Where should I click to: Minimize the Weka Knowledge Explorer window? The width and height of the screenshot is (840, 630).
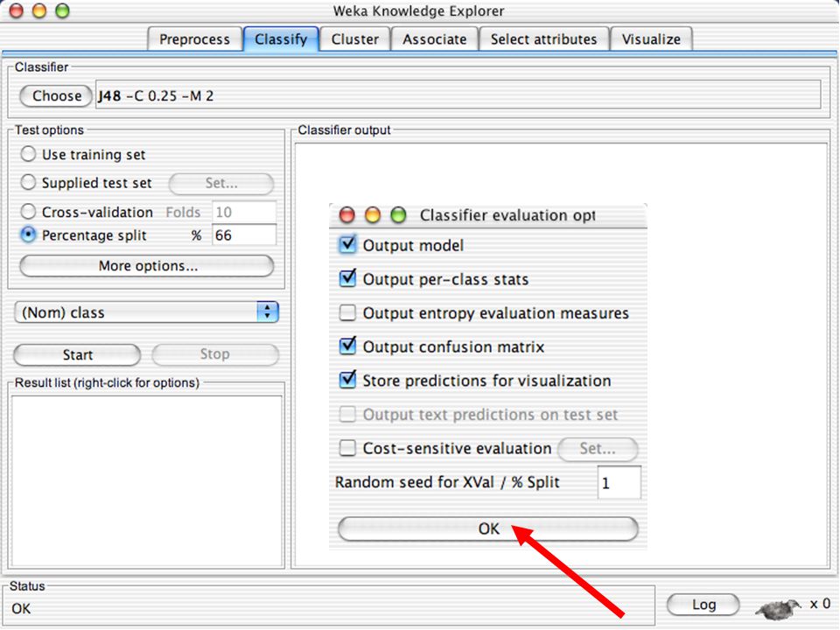[x=39, y=10]
